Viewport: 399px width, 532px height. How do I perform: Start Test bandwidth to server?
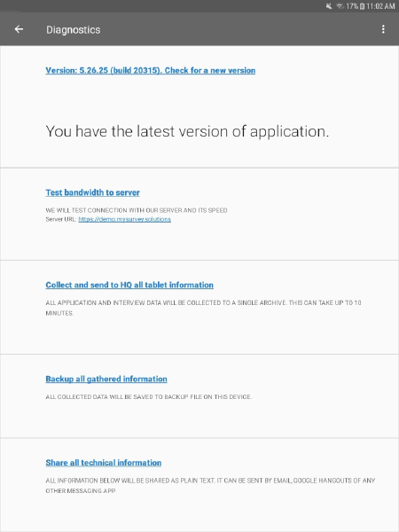tap(92, 192)
